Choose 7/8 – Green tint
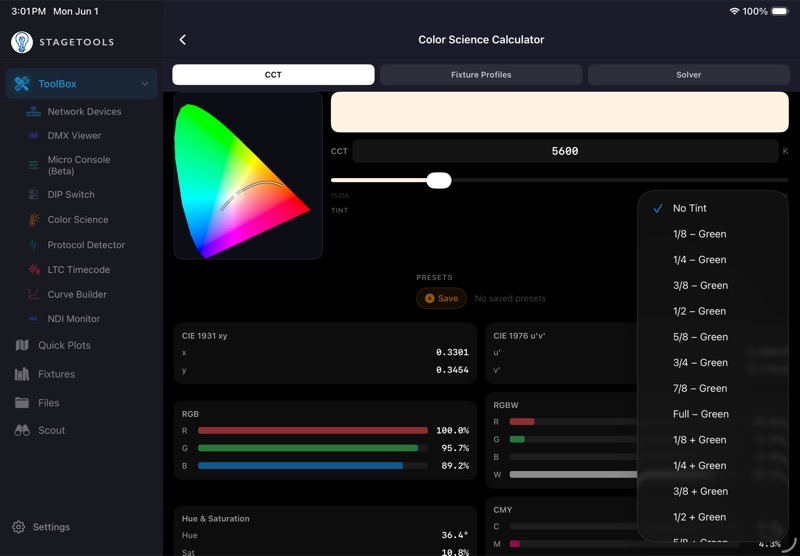Viewport: 800px width, 556px height. click(713, 389)
